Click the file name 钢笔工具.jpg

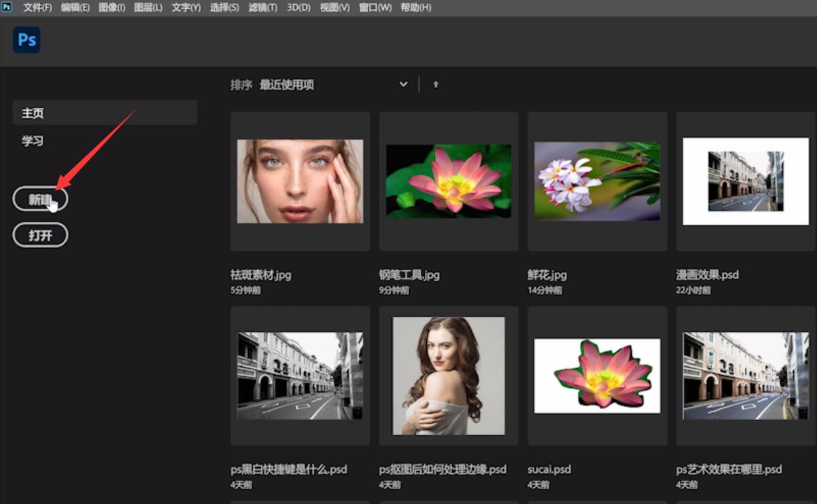tap(409, 275)
